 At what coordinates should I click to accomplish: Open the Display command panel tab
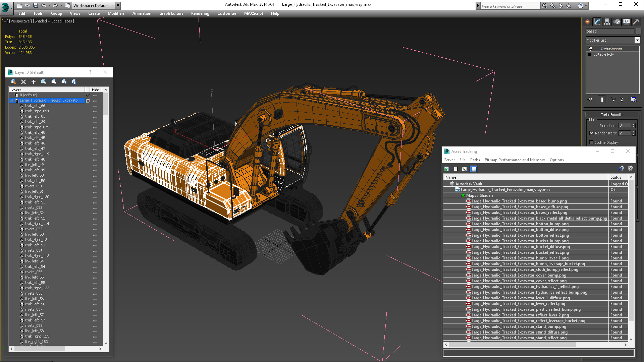[x=627, y=22]
